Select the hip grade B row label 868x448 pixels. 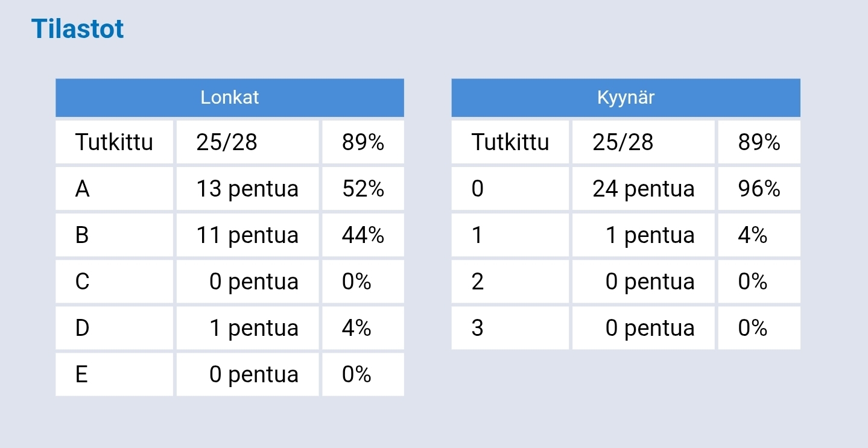click(x=115, y=235)
